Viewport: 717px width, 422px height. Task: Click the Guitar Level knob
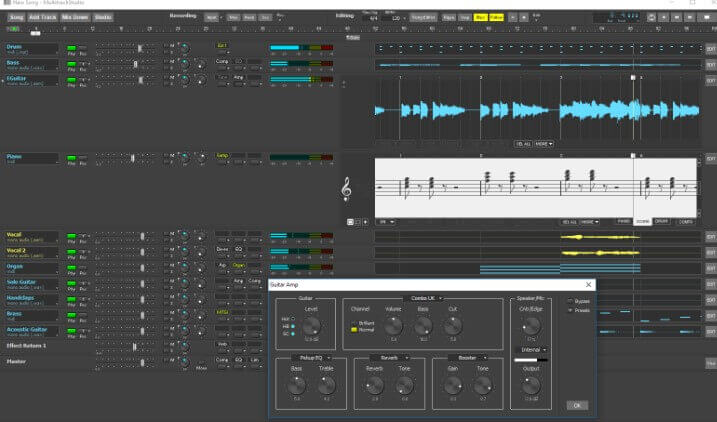click(311, 326)
